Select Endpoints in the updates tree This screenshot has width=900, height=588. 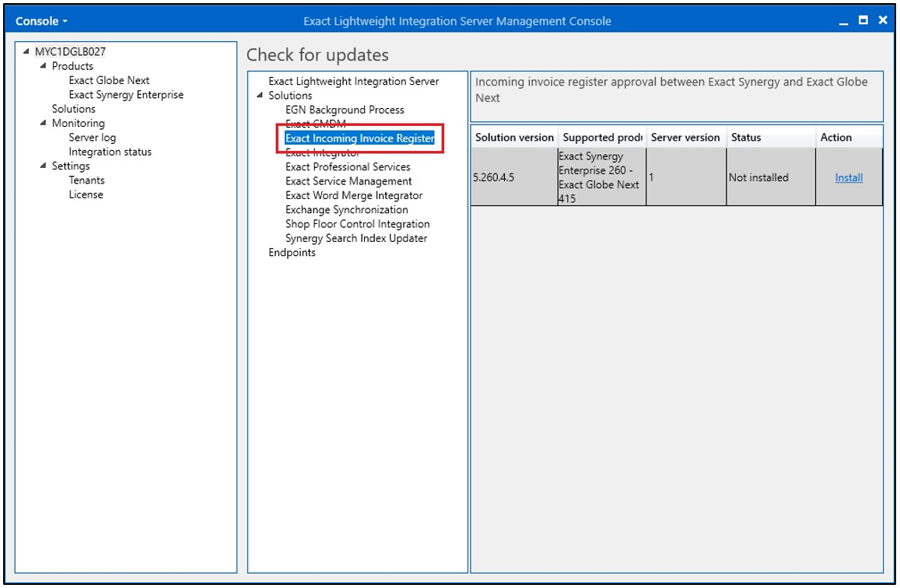coord(292,253)
